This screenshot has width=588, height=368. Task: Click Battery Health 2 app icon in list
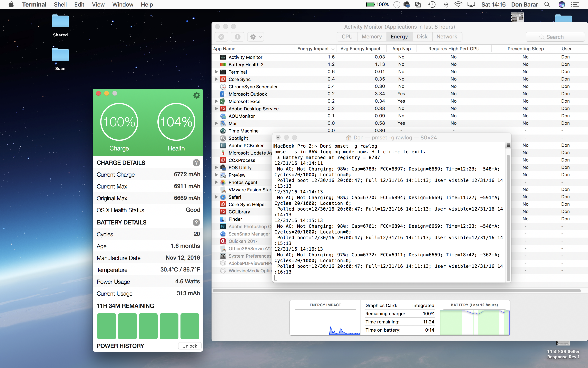(x=223, y=64)
